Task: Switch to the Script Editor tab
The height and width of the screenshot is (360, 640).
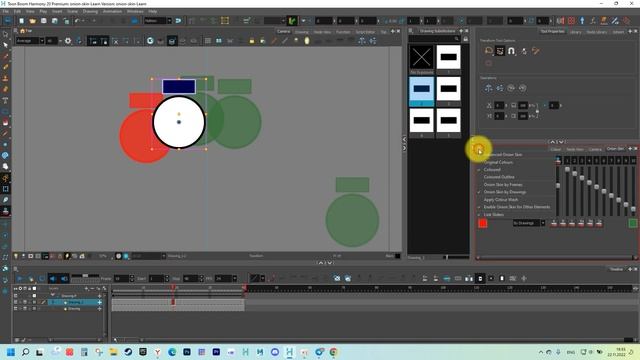Action: click(365, 32)
